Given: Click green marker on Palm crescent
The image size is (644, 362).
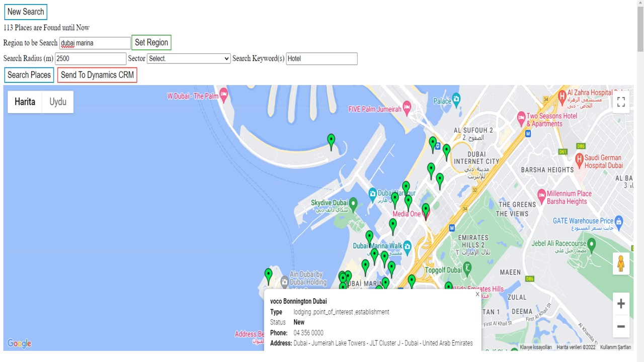Looking at the screenshot, I should coord(331,142).
